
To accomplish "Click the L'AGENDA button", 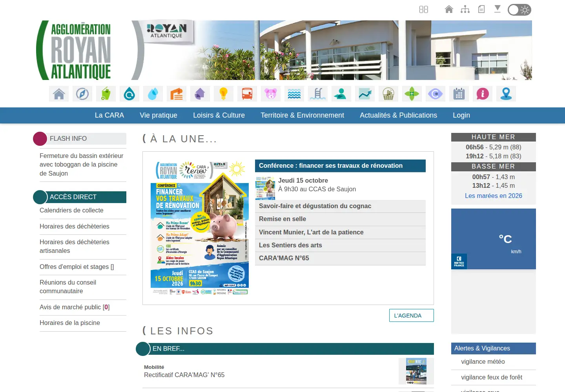I will (x=412, y=316).
